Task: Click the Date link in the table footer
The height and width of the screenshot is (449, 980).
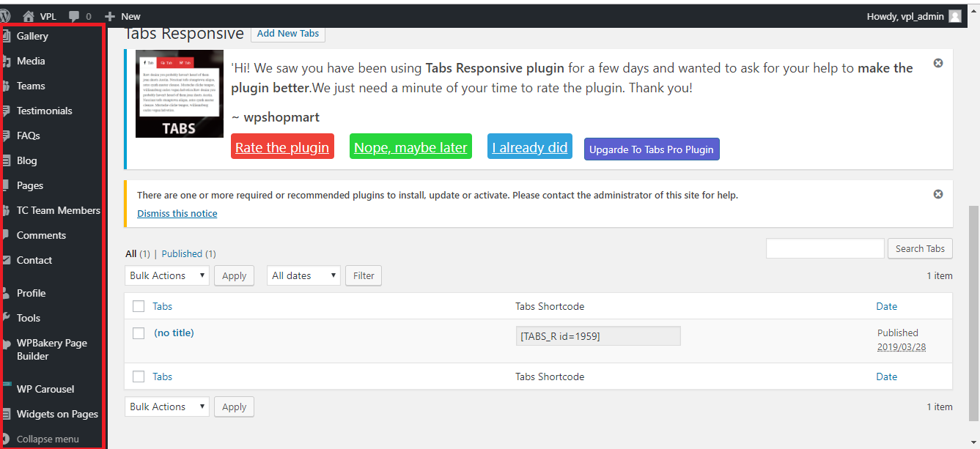Action: pos(887,376)
